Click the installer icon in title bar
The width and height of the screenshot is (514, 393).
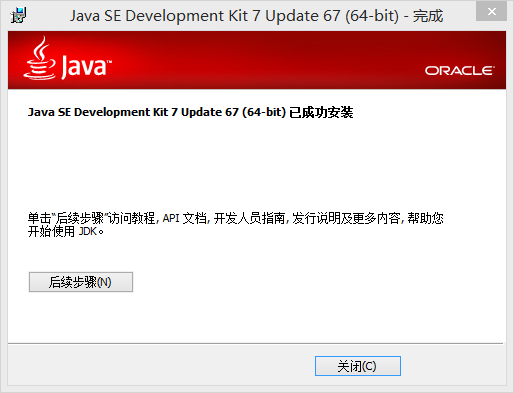pos(18,15)
